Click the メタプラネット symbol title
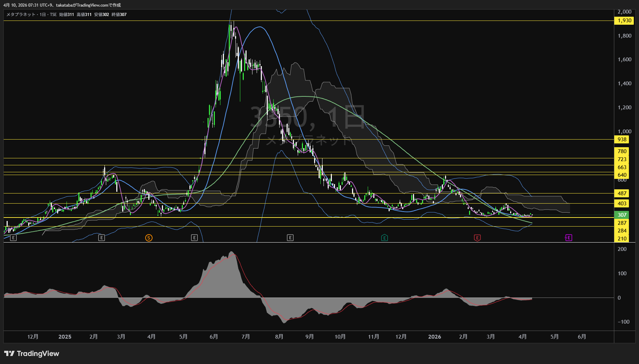 (x=21, y=15)
